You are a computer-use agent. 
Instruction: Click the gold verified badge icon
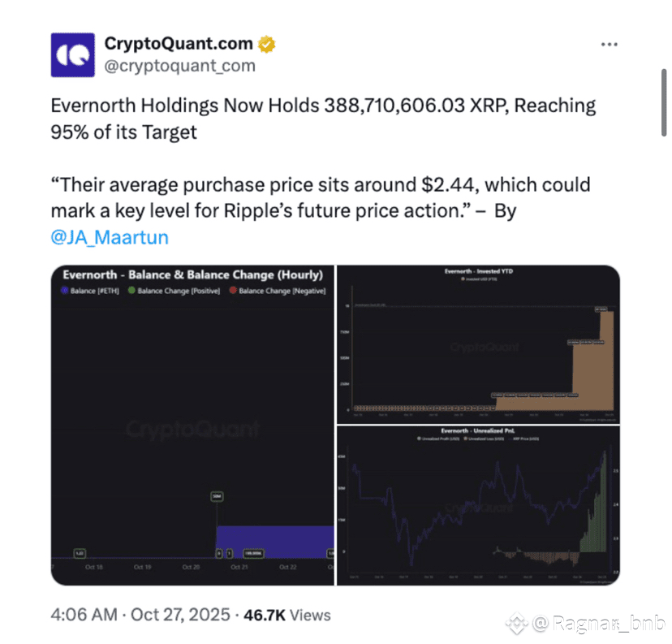tap(266, 44)
